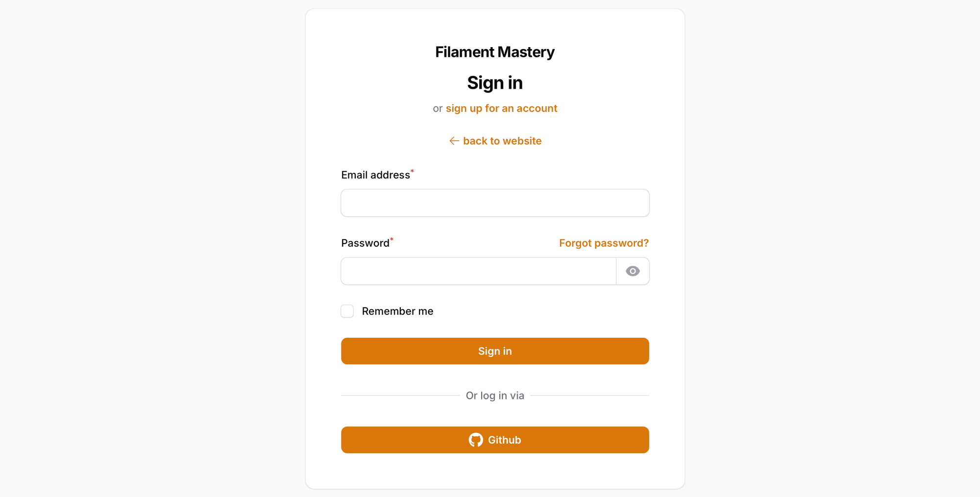Open the Forgot password page
The height and width of the screenshot is (497, 980).
click(603, 243)
